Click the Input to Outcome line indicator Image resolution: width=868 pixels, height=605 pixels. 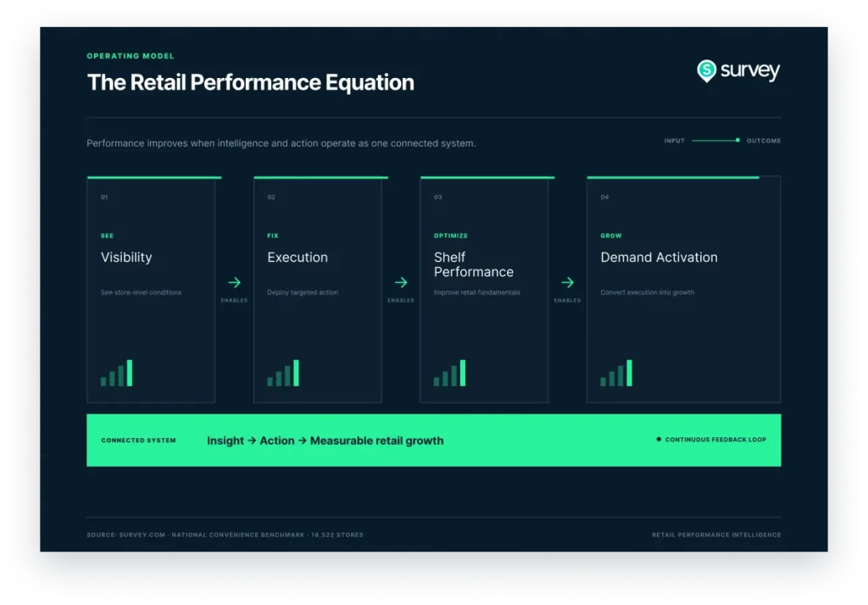click(x=715, y=141)
